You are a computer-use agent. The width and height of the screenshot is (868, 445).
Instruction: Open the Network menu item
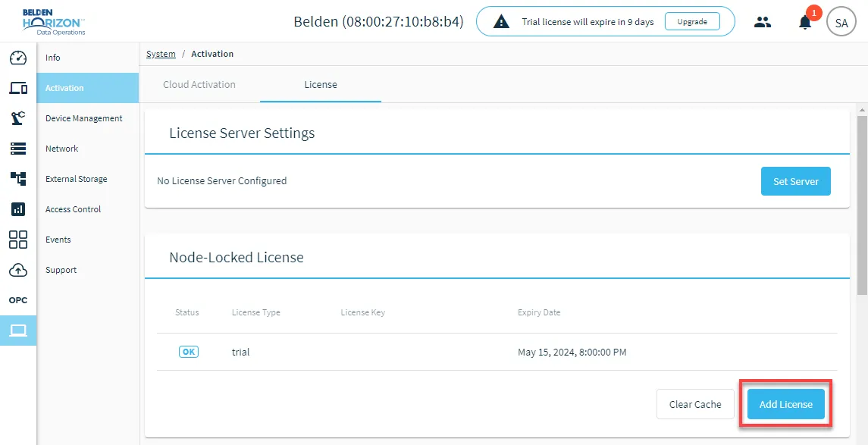tap(87, 149)
